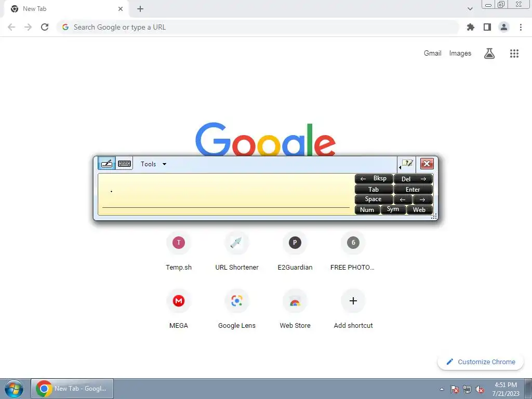Open the network tray icon
532x399 pixels.
pyautogui.click(x=467, y=389)
